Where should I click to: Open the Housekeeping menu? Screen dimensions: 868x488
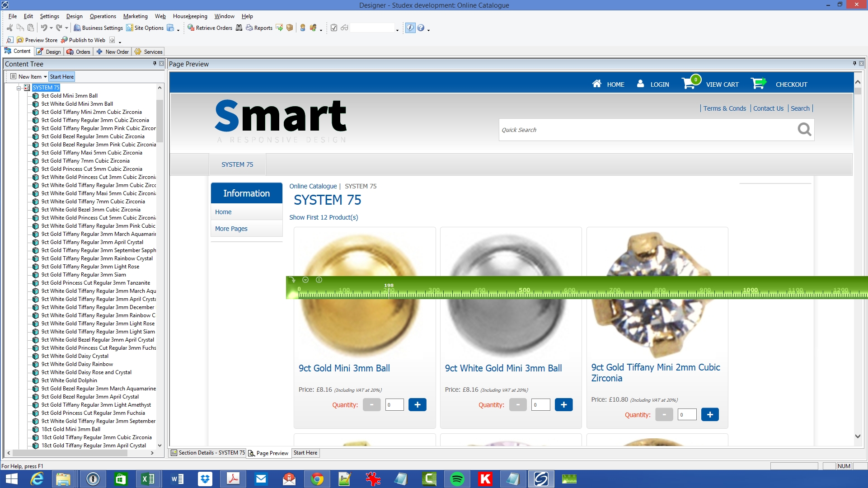[x=190, y=16]
